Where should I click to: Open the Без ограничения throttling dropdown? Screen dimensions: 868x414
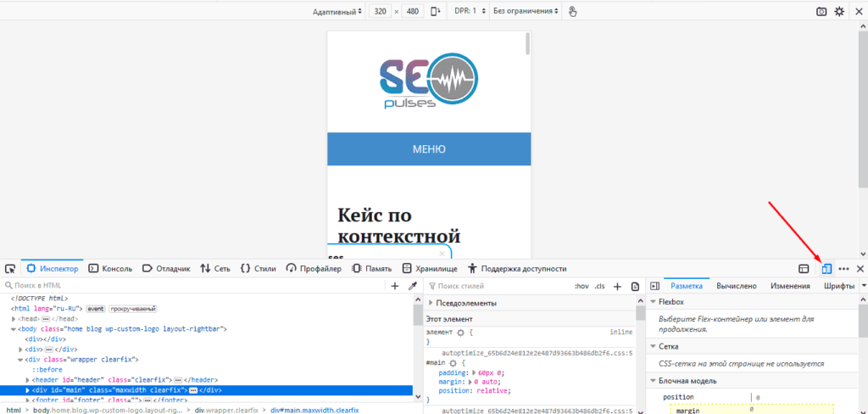[x=525, y=11]
